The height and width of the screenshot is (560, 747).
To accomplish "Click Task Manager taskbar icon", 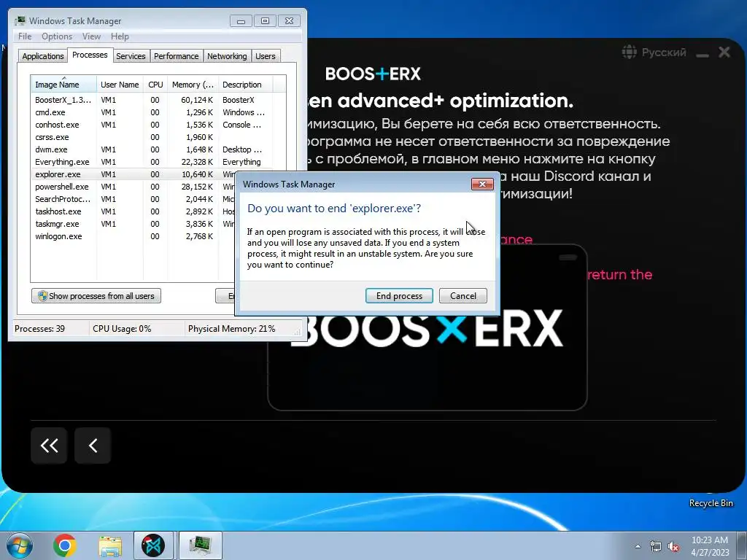I will click(x=200, y=545).
